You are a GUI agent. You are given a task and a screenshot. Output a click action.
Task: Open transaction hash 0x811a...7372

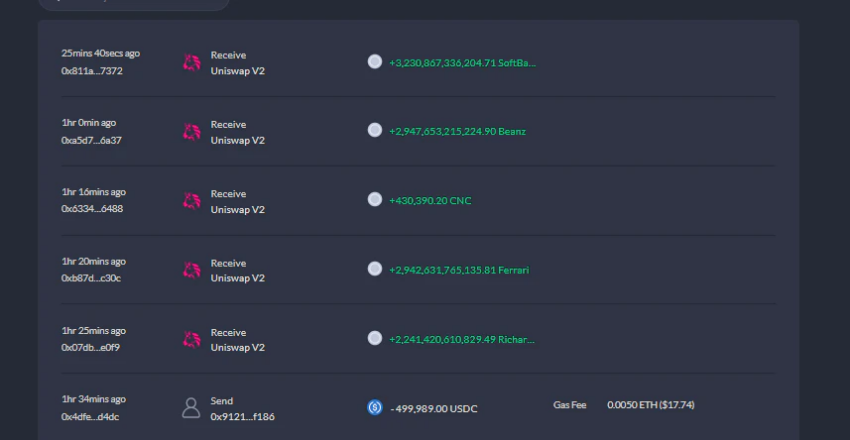92,71
